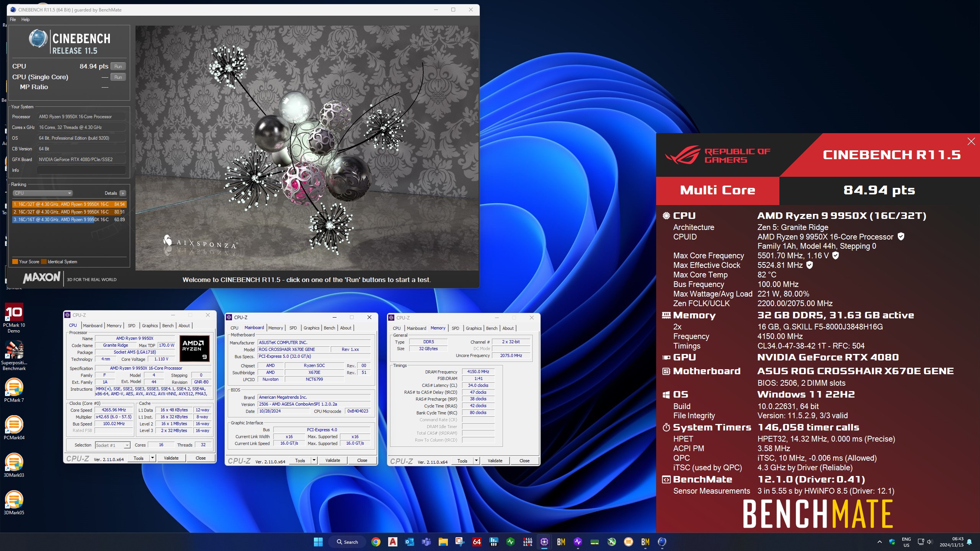Open the red AIDA64 taskbar icon
This screenshot has width=980, height=551.
(477, 542)
